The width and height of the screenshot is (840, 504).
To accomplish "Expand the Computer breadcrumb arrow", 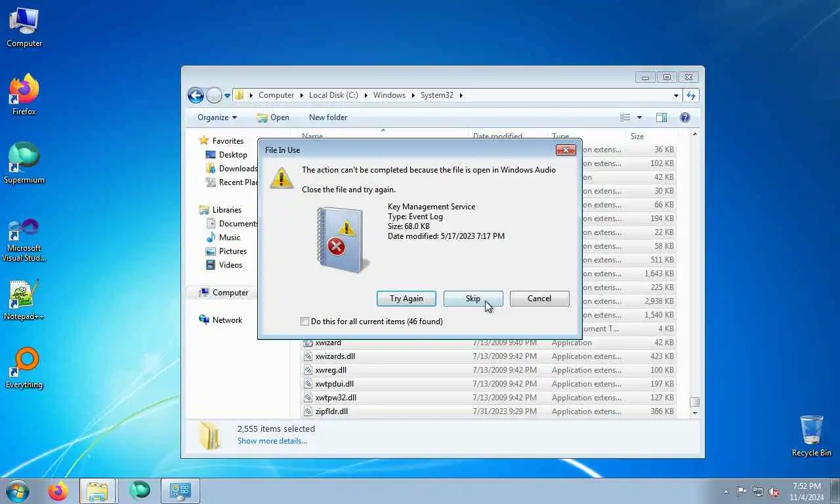I will 302,95.
